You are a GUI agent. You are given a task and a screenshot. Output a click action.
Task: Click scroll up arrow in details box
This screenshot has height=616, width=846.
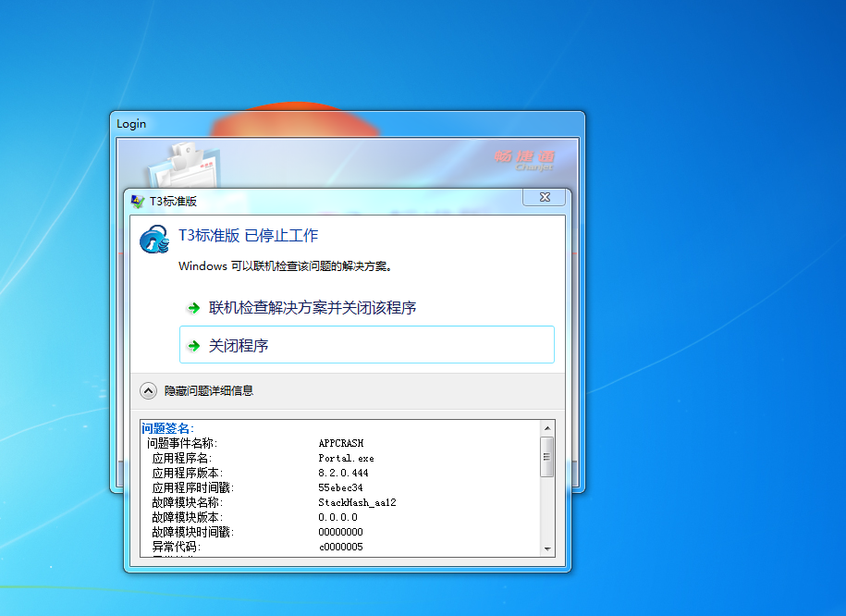click(x=547, y=428)
